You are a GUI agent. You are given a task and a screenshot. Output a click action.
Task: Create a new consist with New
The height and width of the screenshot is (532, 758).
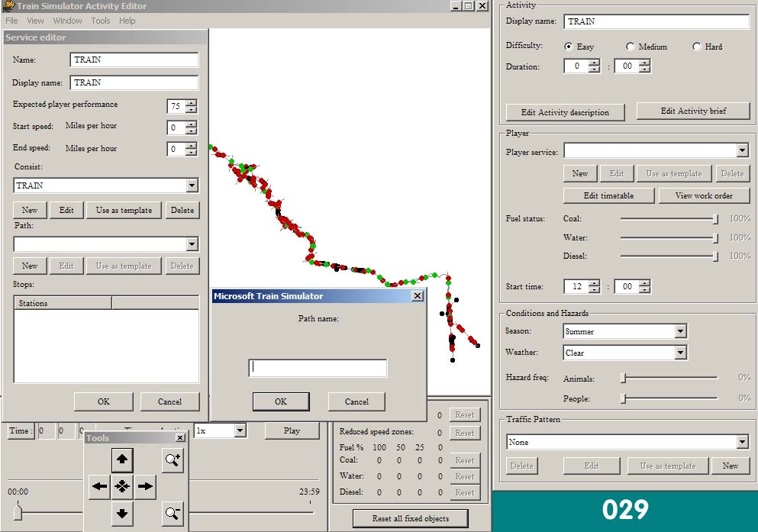tap(30, 210)
